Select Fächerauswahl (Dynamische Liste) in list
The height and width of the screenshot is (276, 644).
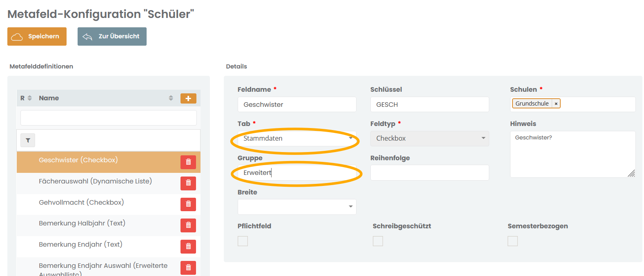(95, 181)
